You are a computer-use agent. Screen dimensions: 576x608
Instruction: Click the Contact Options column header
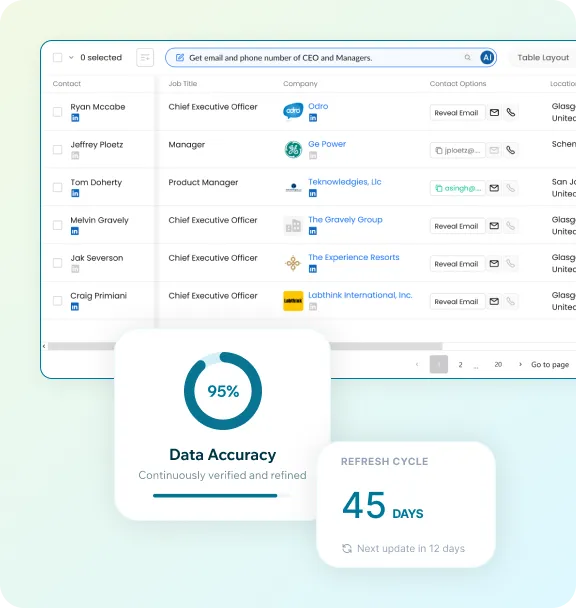coord(458,83)
